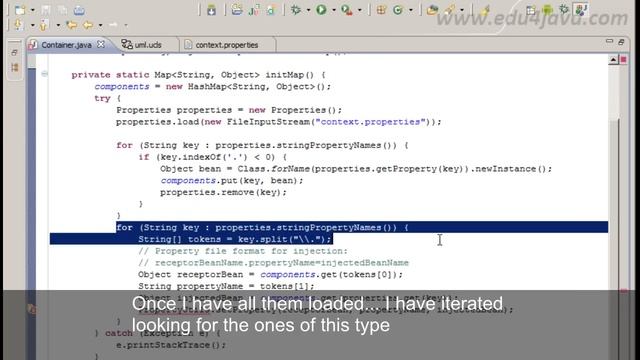Screen dimensions: 640x360
Task: Click the 'Object bean = Class.forName' line
Action: coord(356,169)
